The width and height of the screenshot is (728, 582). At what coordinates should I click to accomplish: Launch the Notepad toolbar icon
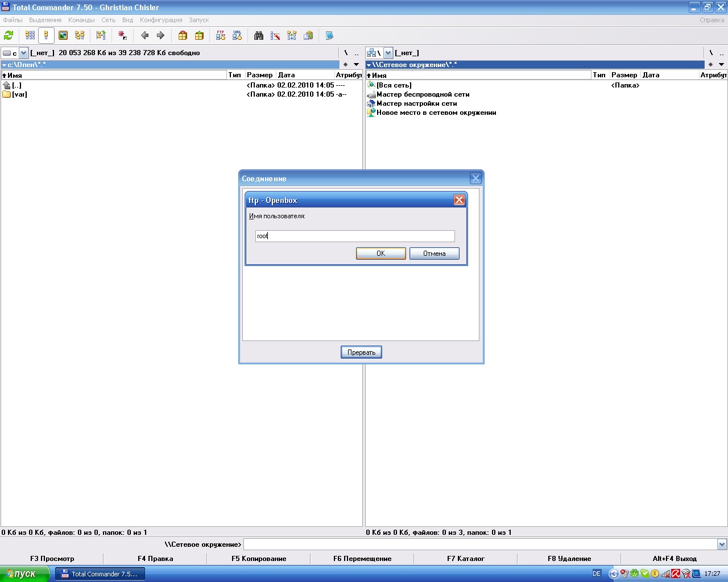(x=329, y=35)
